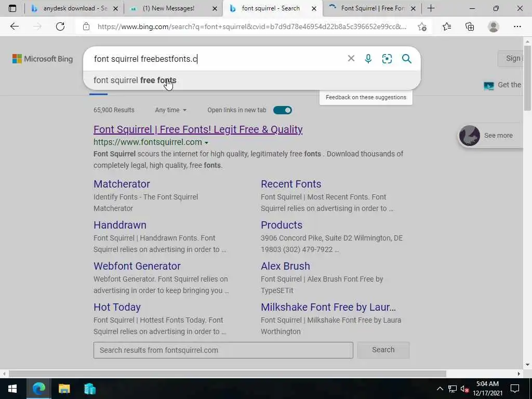Open a new browser tab

431,8
